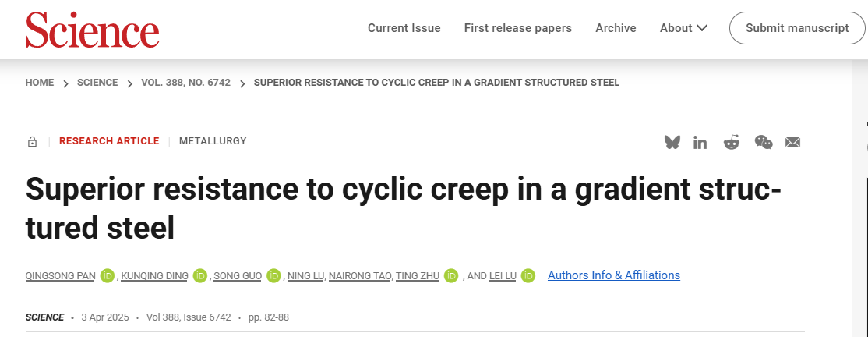Open the Archive navigation item
The height and width of the screenshot is (337, 868).
(x=616, y=28)
